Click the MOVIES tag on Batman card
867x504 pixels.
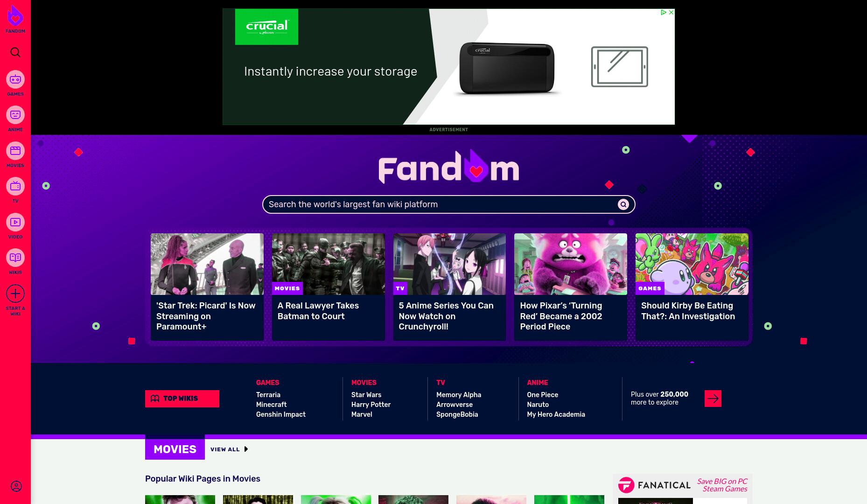287,288
